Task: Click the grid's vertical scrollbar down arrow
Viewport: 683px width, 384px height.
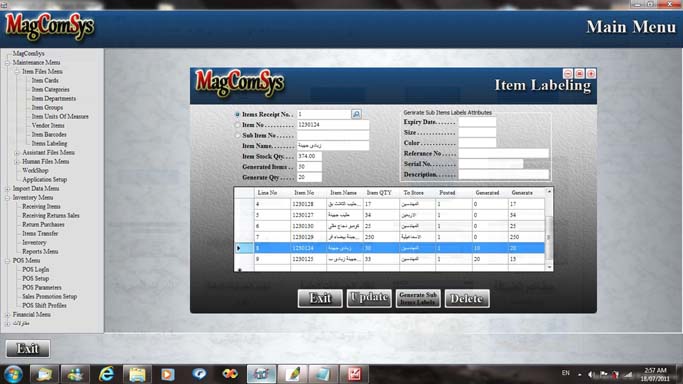Action: (549, 267)
